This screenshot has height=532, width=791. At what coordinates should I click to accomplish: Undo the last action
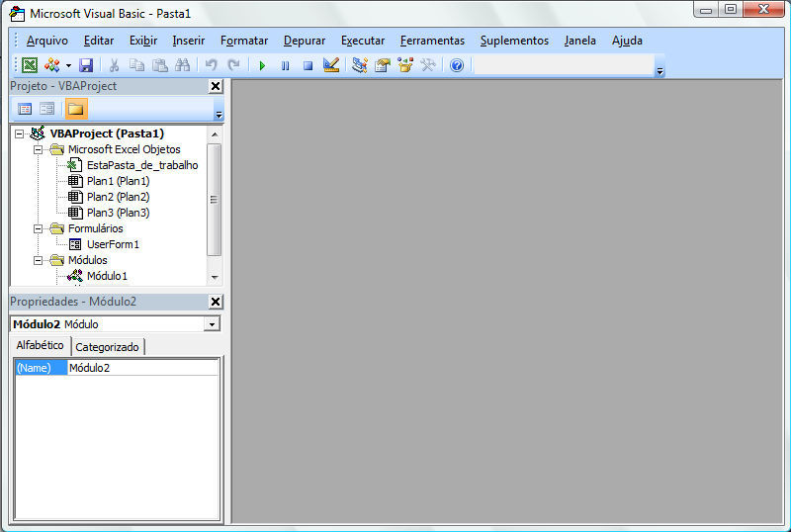click(x=211, y=65)
